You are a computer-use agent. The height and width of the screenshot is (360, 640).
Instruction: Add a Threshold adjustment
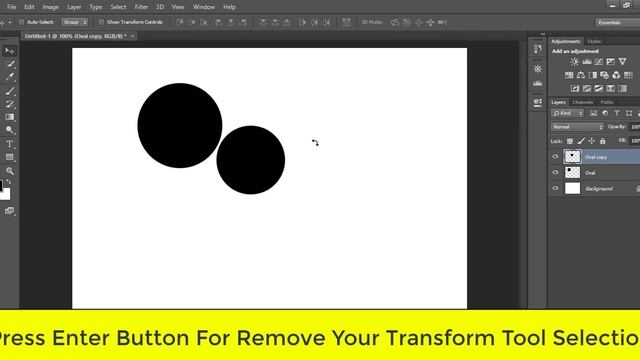(x=599, y=88)
